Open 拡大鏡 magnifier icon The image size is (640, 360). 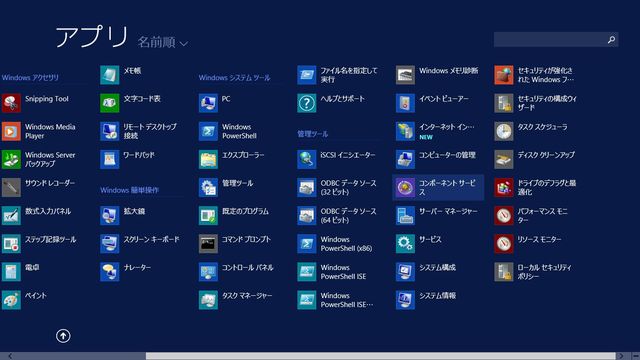(110, 216)
